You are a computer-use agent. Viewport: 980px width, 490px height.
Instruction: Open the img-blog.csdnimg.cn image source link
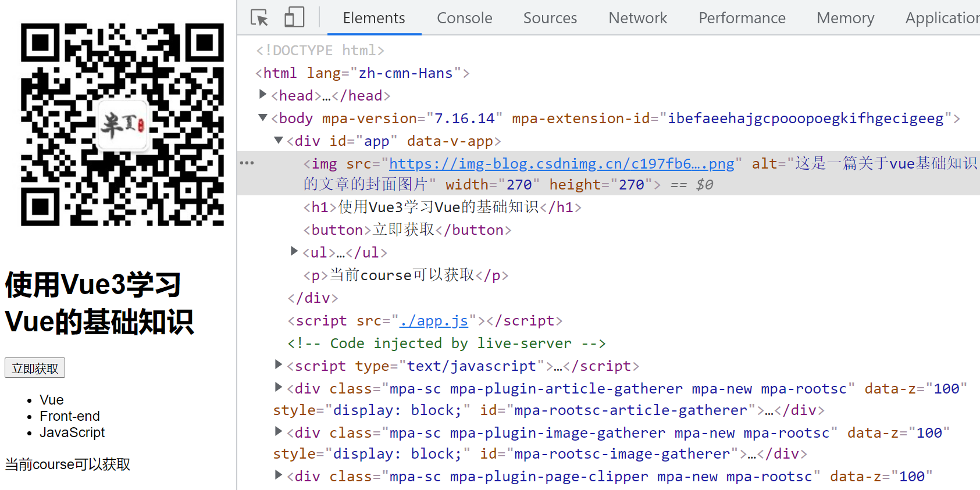click(561, 164)
